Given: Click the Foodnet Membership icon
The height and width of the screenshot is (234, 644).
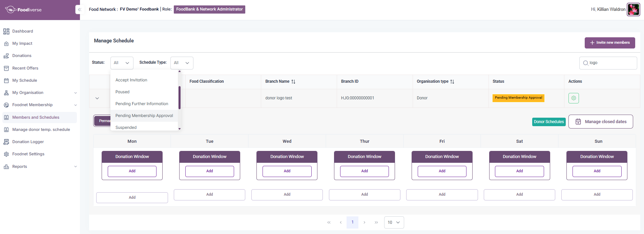Looking at the screenshot, I should click(6, 105).
